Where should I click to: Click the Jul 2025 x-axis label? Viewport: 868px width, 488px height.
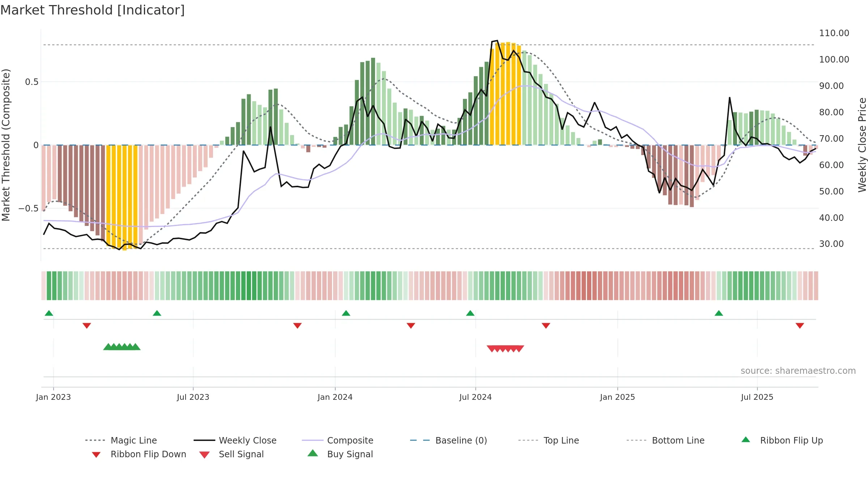pyautogui.click(x=757, y=397)
